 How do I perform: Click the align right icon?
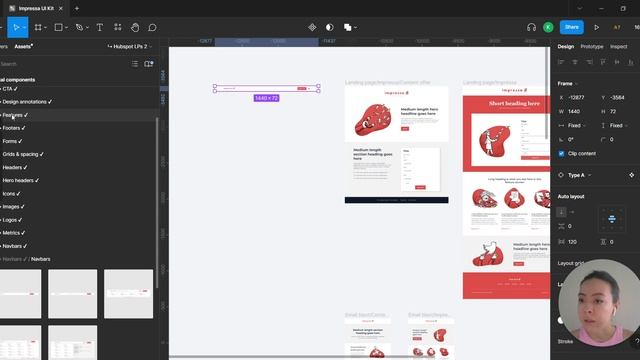tap(589, 62)
